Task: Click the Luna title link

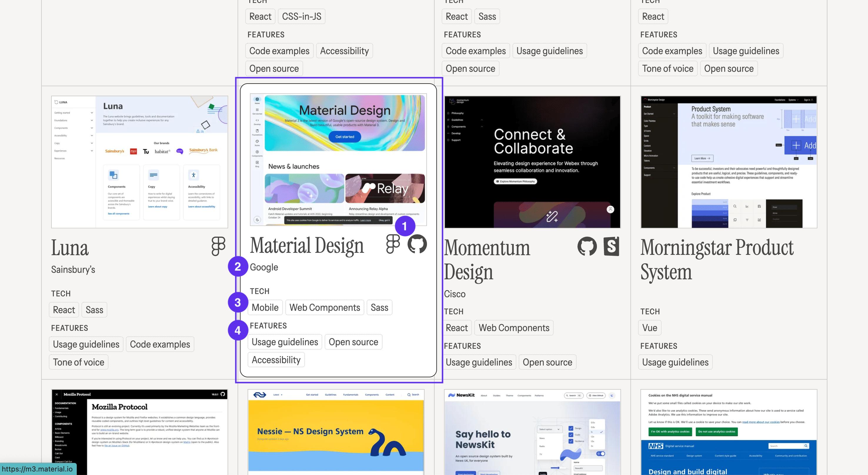Action: [x=70, y=248]
